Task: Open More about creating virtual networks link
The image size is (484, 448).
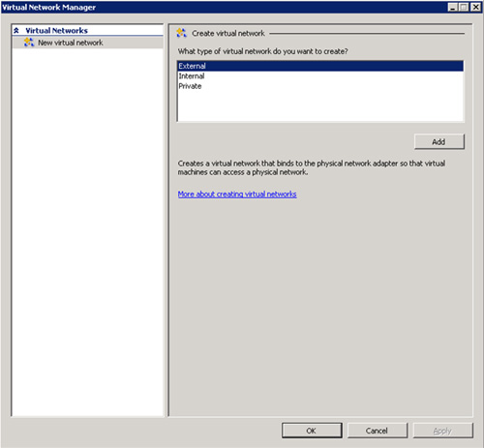Action: pyautogui.click(x=237, y=194)
